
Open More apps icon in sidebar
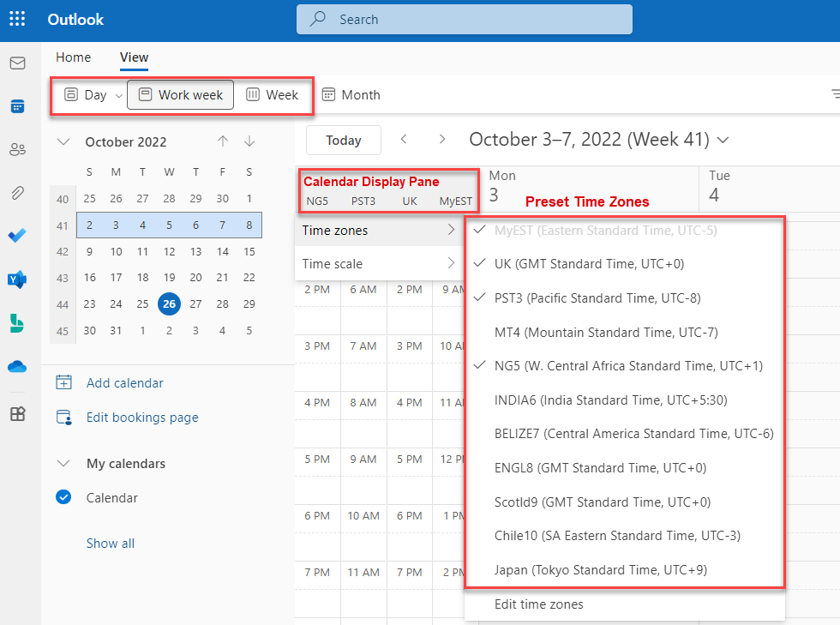18,414
